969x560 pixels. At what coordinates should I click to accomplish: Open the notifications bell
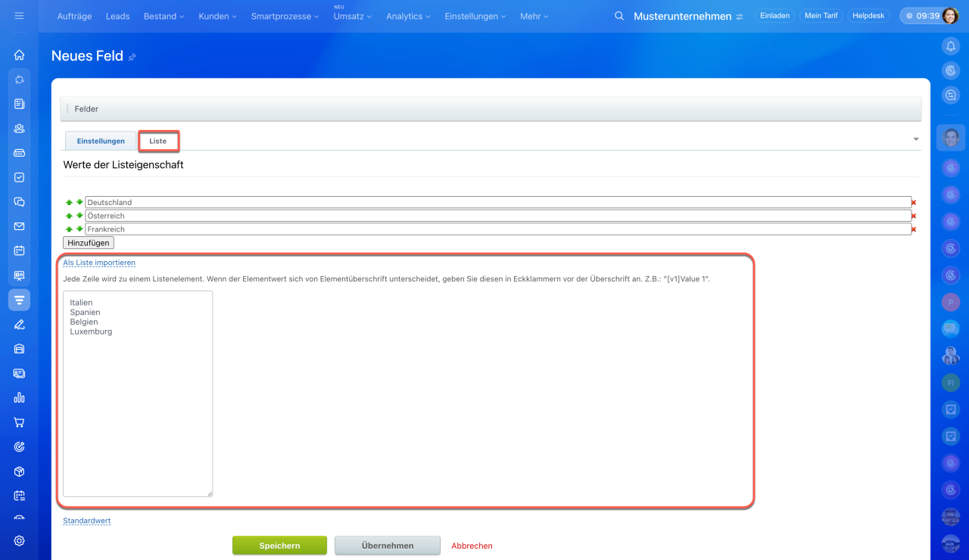point(951,46)
